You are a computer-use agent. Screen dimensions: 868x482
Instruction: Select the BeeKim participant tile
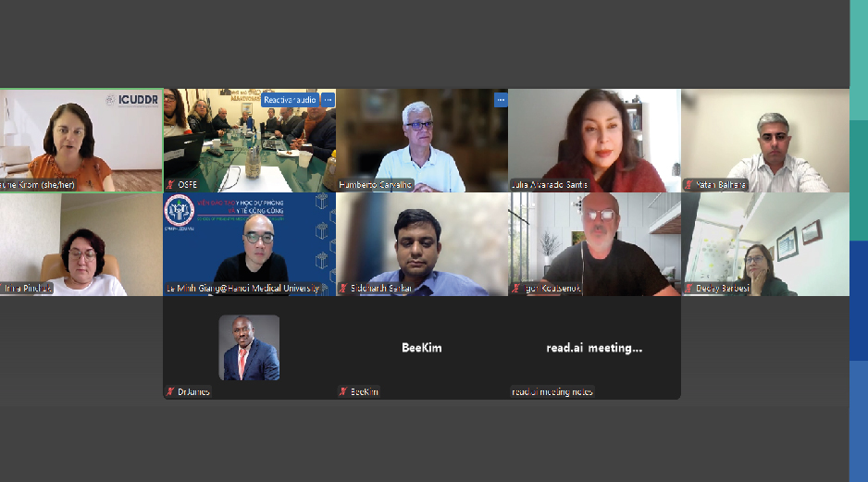point(422,348)
